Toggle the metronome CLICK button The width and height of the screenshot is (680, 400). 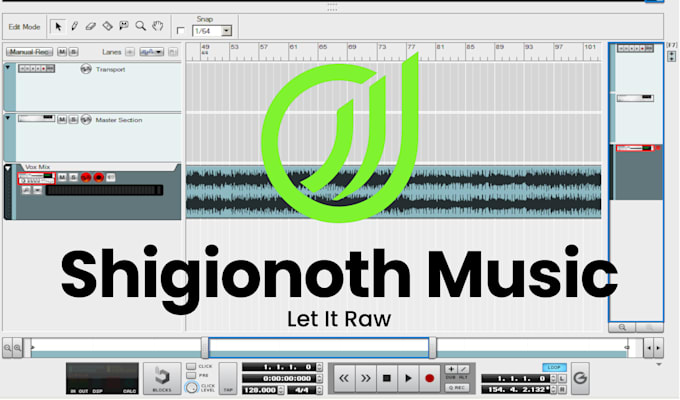point(191,367)
